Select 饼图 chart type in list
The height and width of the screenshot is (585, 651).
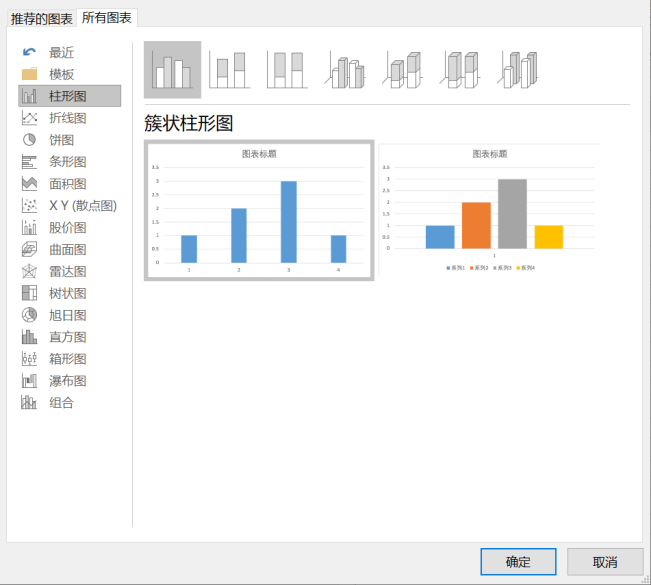tap(62, 140)
